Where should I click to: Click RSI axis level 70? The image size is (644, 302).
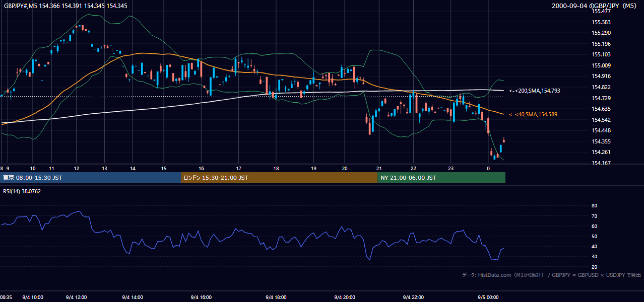tap(594, 216)
